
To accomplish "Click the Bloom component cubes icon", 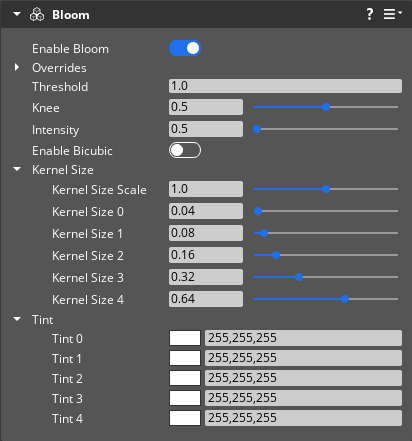I will (x=37, y=15).
